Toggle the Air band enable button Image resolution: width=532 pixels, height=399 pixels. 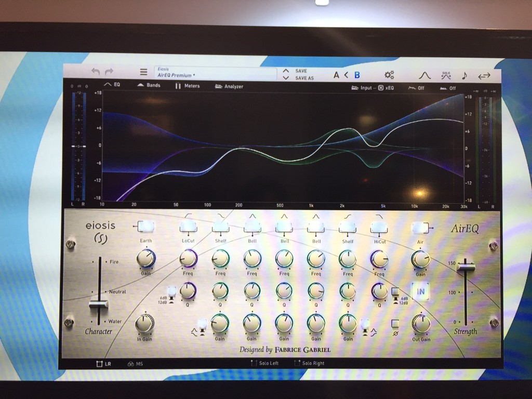click(x=420, y=228)
